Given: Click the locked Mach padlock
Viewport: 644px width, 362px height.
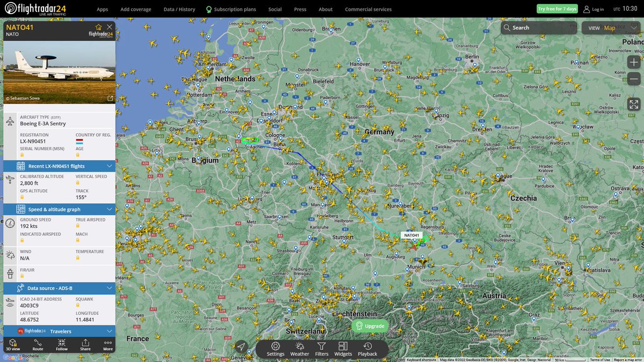Looking at the screenshot, I should coord(77,241).
